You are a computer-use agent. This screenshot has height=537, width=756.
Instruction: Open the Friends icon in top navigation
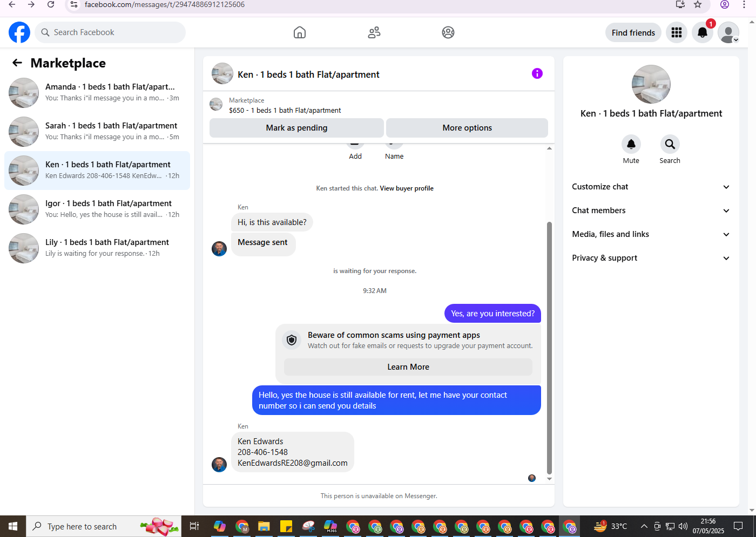[374, 32]
